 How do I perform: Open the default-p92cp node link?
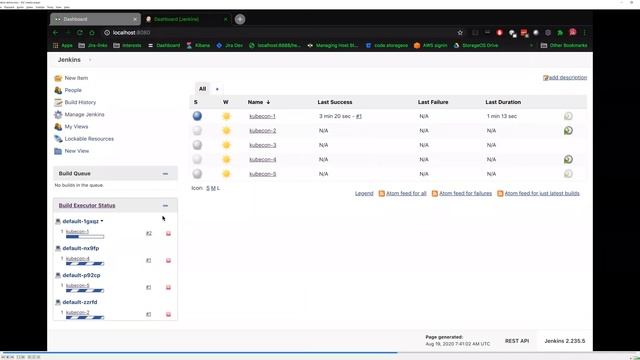pyautogui.click(x=81, y=275)
